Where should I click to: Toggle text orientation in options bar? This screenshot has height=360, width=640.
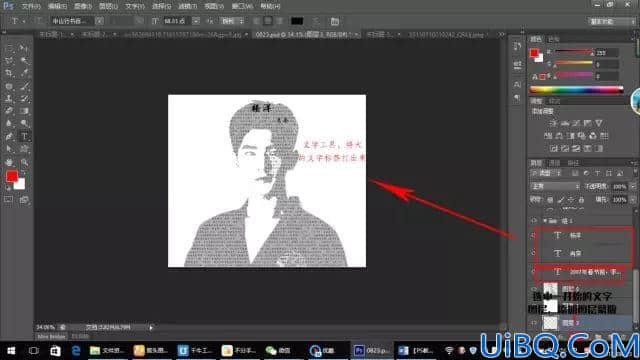[39, 21]
